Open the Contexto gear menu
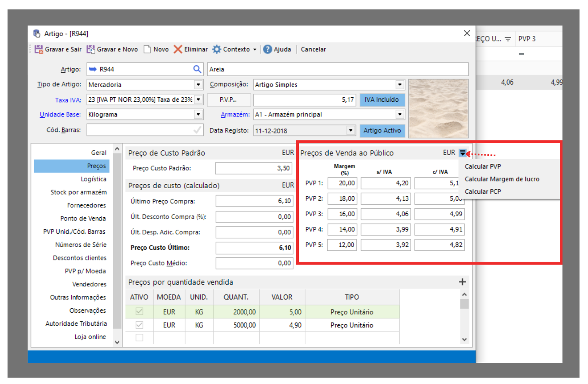Image resolution: width=588 pixels, height=384 pixels. point(234,49)
